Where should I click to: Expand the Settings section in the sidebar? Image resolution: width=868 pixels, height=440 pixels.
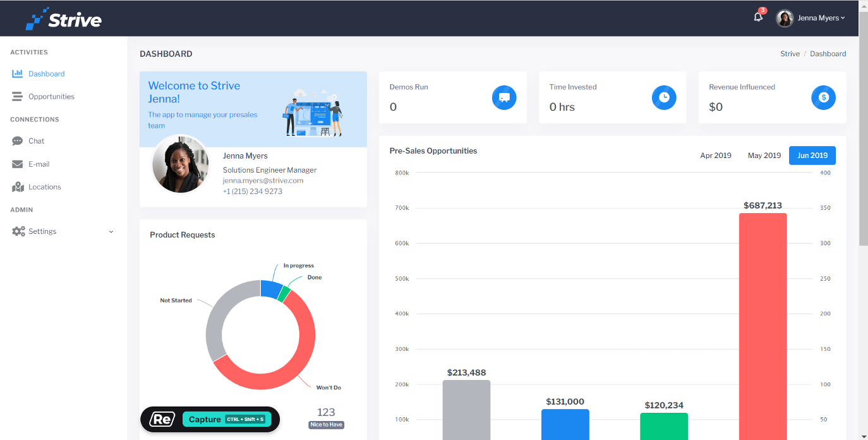111,231
